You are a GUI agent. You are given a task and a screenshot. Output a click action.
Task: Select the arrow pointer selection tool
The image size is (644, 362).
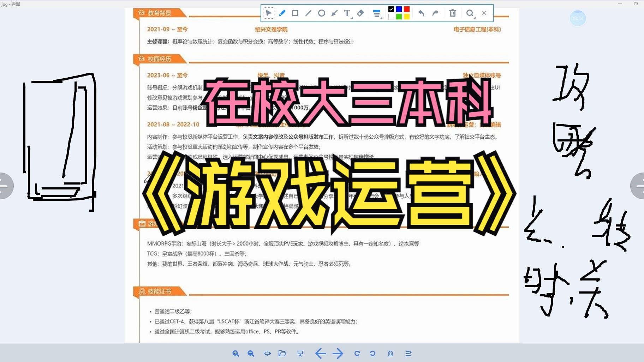click(269, 13)
